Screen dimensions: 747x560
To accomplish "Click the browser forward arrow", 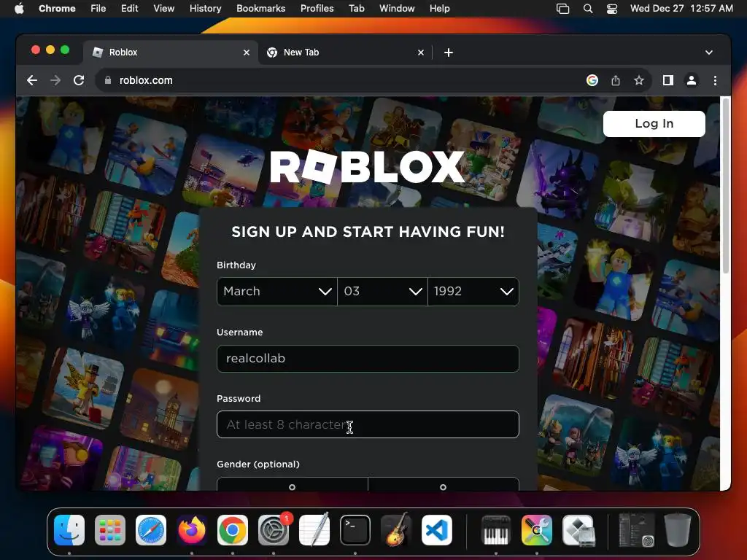I will [x=55, y=80].
